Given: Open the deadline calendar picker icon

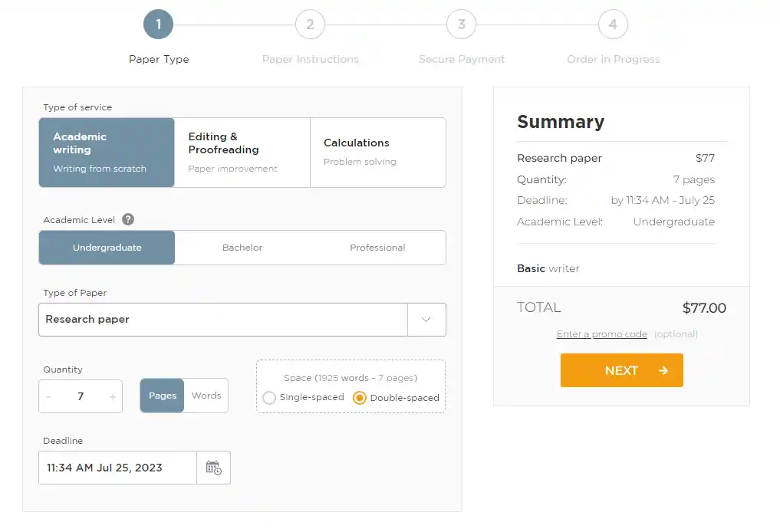Looking at the screenshot, I should pos(213,468).
